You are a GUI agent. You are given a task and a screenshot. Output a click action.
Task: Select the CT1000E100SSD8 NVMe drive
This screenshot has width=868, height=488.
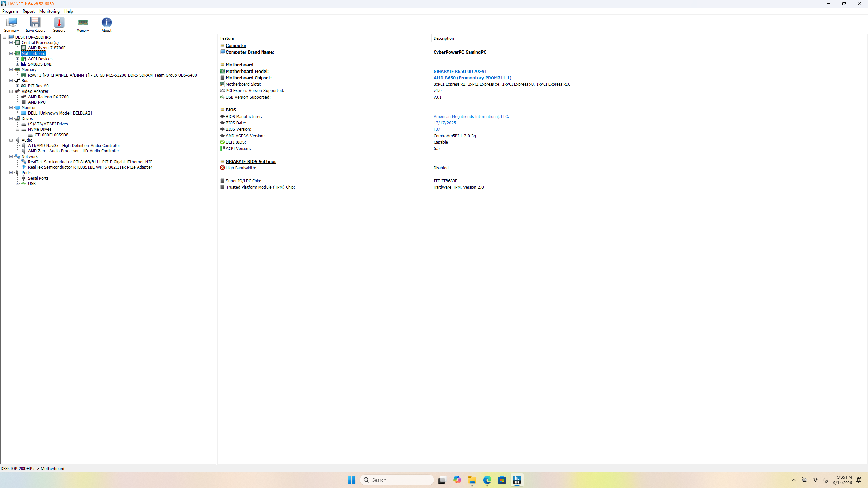point(52,135)
